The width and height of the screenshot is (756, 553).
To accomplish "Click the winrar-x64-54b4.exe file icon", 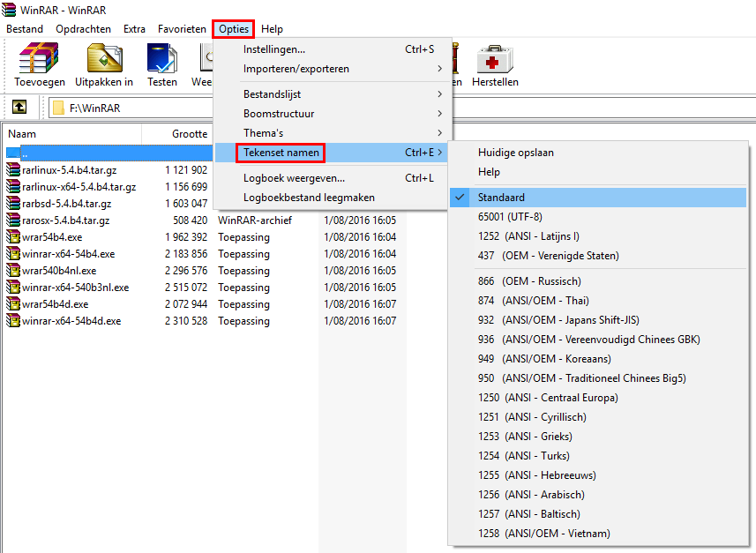I will [13, 254].
